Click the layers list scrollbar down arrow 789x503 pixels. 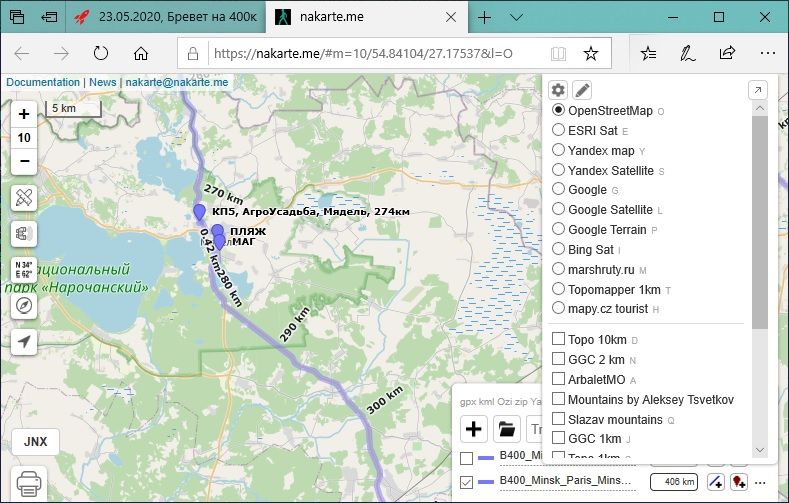tap(760, 450)
